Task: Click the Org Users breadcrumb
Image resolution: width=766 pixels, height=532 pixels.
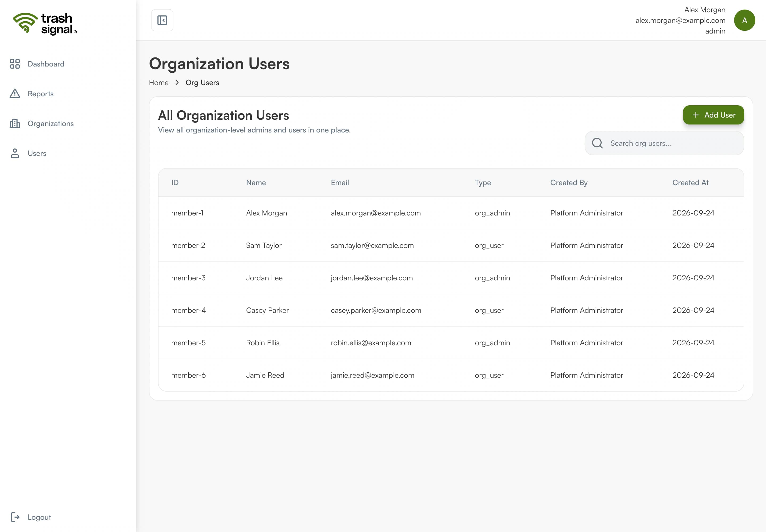Action: click(x=202, y=83)
